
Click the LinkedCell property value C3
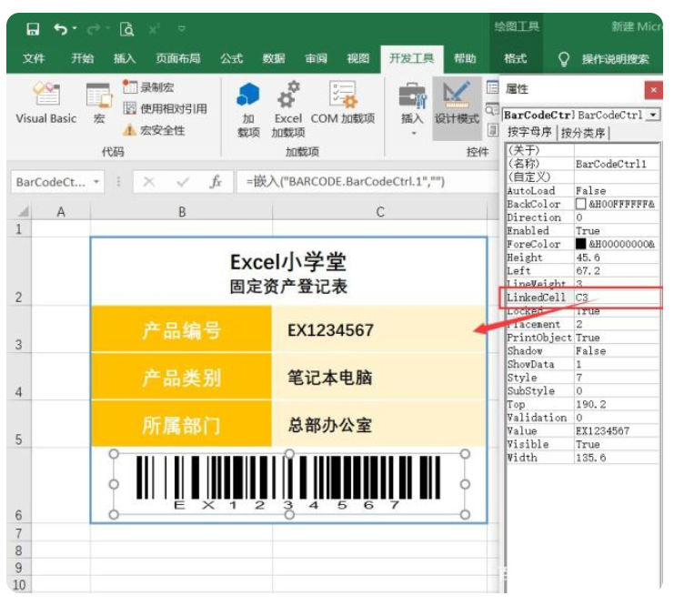[617, 297]
